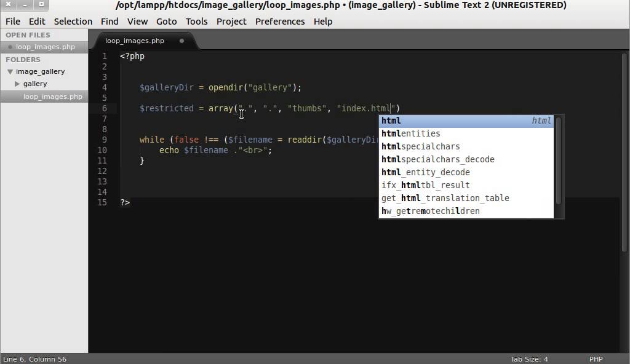Click the opendir function call

pos(226,87)
